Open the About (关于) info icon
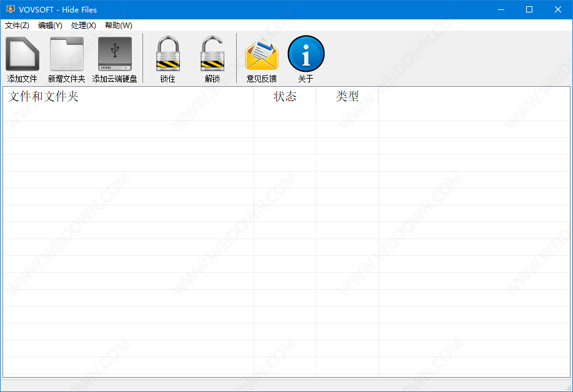Viewport: 573px width, 392px height. pyautogui.click(x=306, y=54)
